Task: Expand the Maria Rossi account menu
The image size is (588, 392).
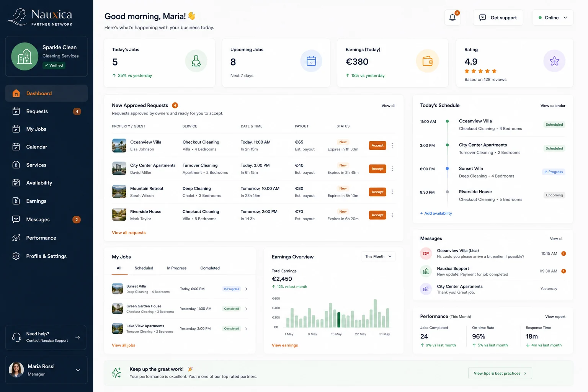Action: 78,370
